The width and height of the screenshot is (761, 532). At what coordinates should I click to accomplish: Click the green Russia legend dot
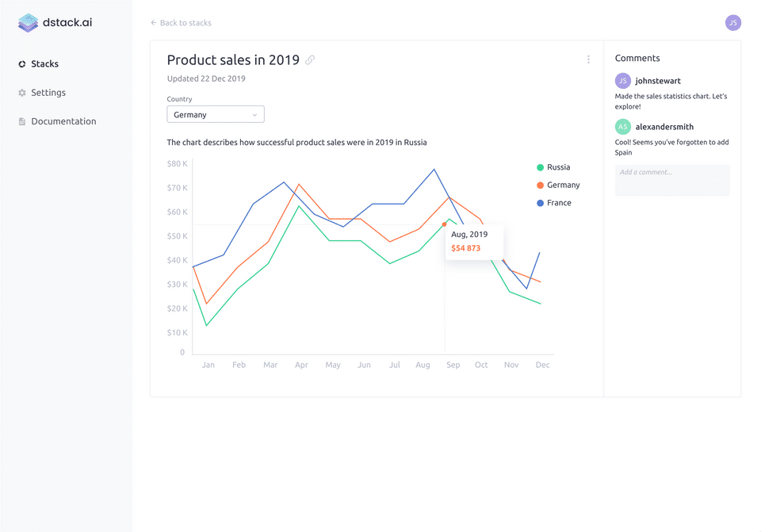pyautogui.click(x=540, y=167)
